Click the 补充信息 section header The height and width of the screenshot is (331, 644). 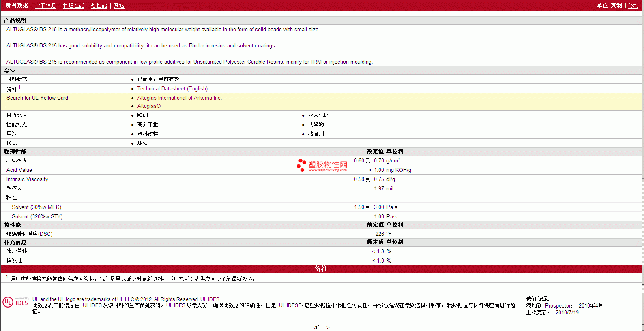(15, 242)
